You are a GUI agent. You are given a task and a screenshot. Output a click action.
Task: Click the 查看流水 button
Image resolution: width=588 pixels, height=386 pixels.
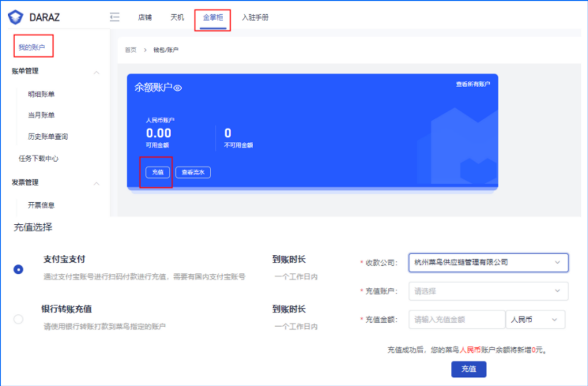click(x=193, y=172)
